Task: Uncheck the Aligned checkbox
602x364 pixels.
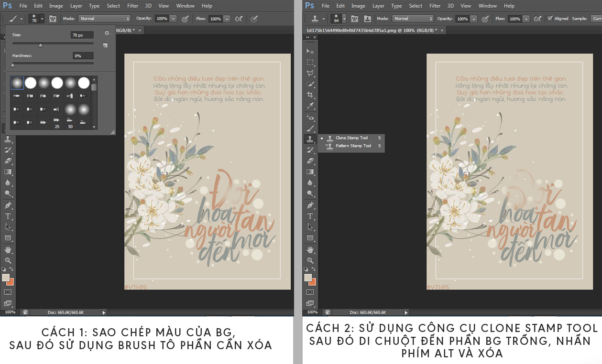Action: click(550, 19)
